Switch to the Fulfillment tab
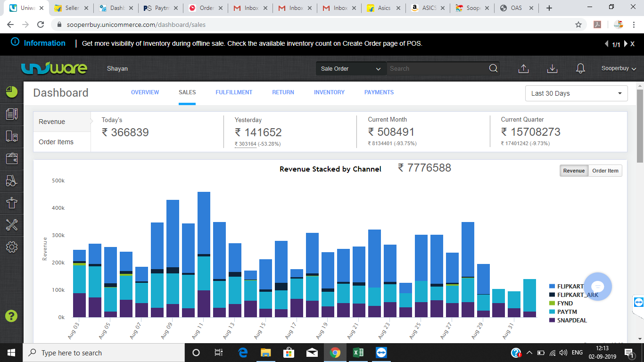This screenshot has height=362, width=644. click(x=234, y=92)
